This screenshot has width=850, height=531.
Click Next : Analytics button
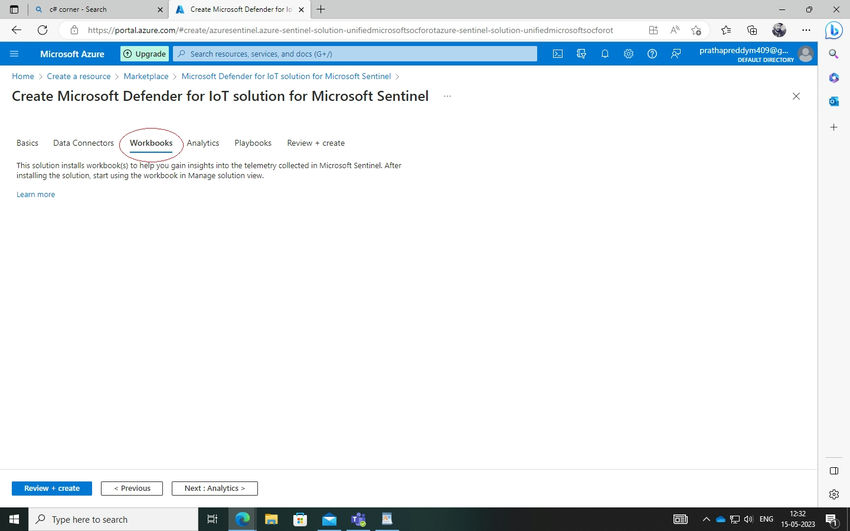click(x=215, y=488)
